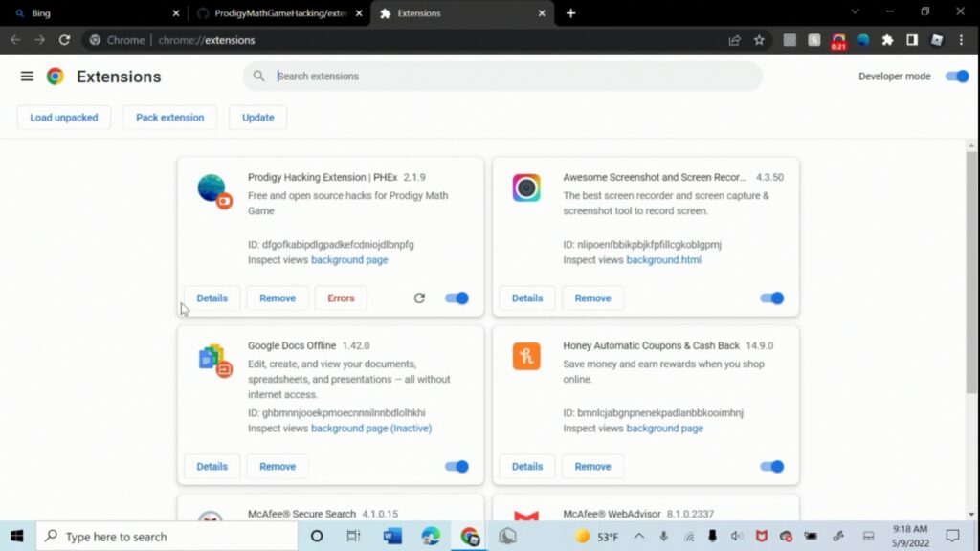
Task: Open Google Docs Offline background page (Inactive)
Action: [371, 428]
